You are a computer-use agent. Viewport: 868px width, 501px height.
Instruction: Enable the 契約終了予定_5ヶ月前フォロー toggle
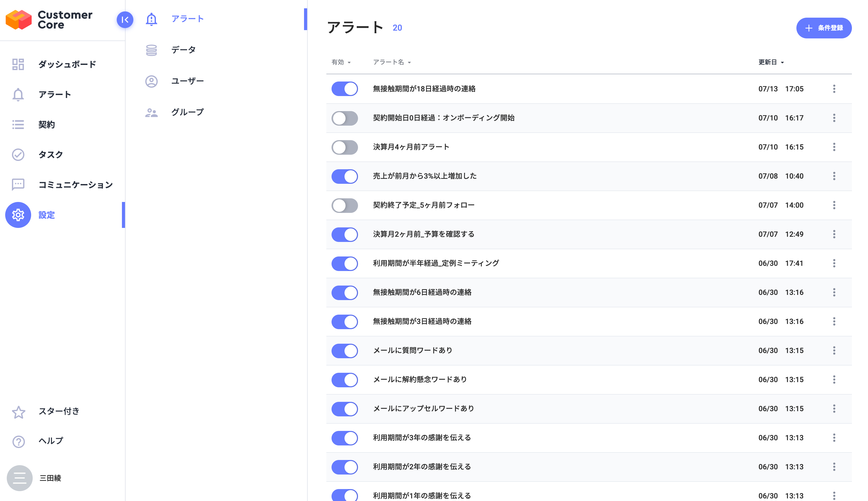tap(345, 205)
